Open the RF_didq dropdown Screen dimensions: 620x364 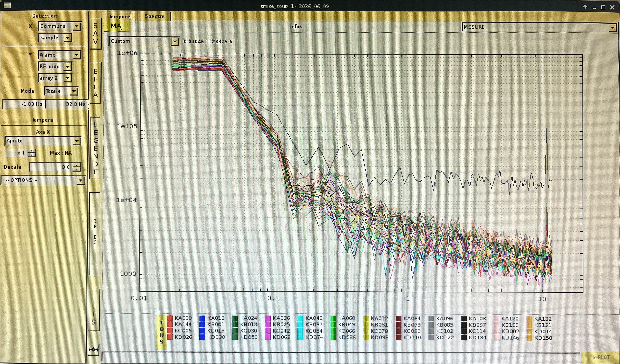pos(55,66)
